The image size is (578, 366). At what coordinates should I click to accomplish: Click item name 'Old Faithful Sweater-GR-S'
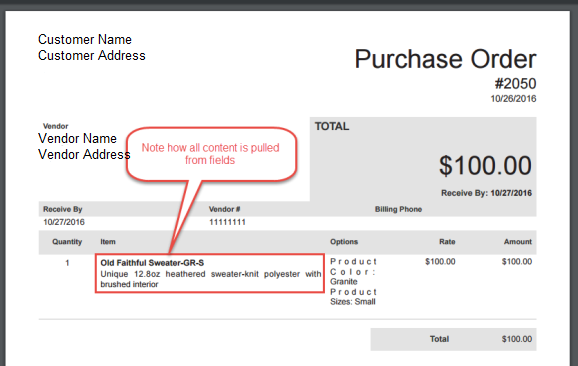[152, 263]
